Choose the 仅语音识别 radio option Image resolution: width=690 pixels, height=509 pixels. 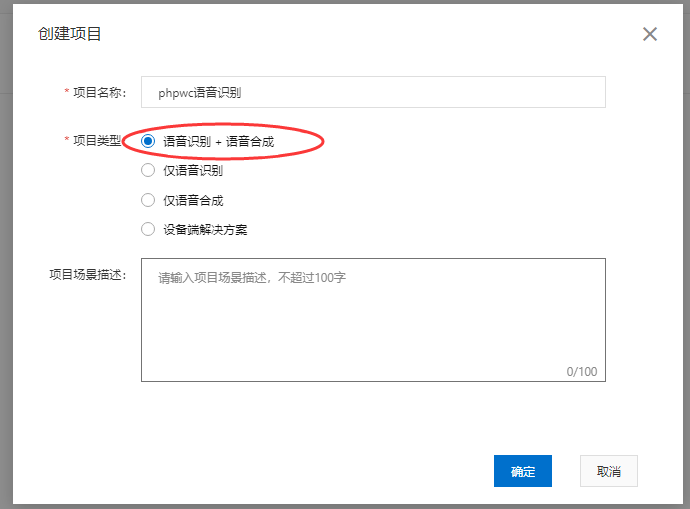click(148, 170)
